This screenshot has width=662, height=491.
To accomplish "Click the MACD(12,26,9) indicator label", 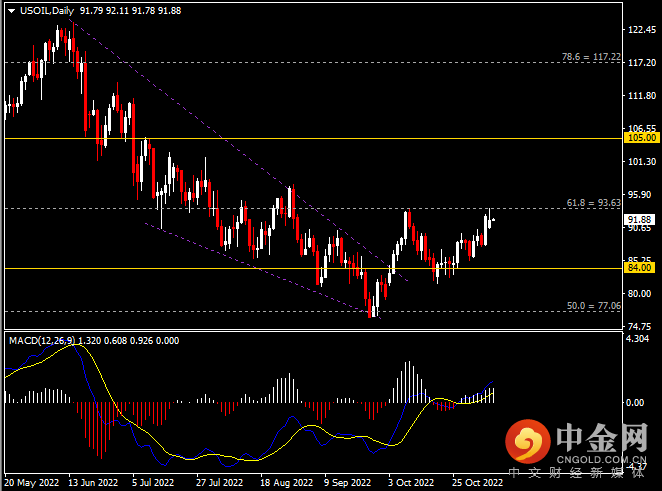I will click(42, 340).
